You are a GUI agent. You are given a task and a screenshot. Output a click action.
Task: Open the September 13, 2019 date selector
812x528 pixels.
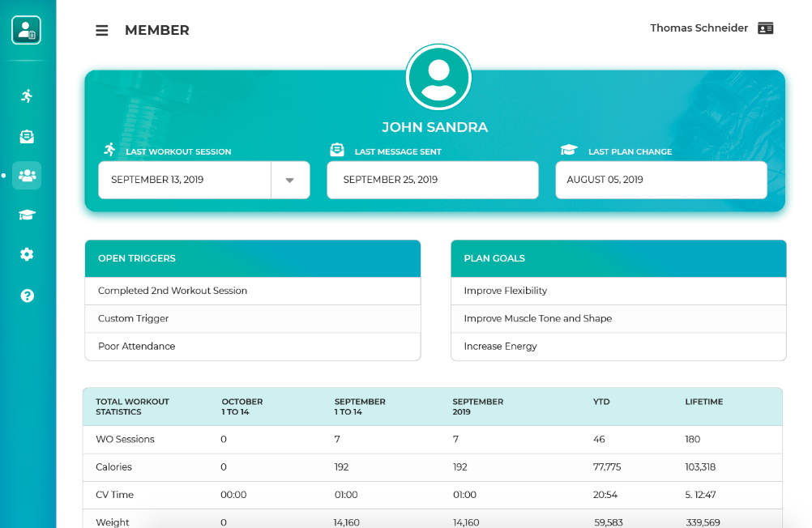click(x=185, y=180)
